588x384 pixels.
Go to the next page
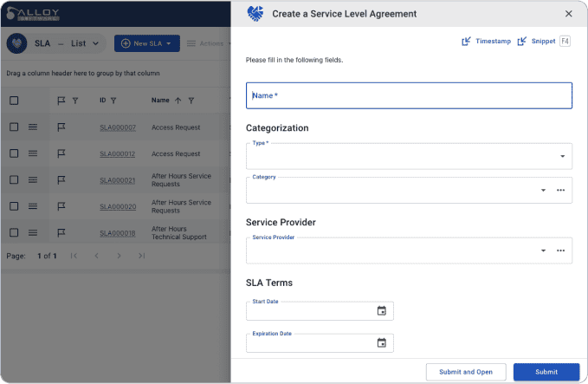pyautogui.click(x=119, y=256)
